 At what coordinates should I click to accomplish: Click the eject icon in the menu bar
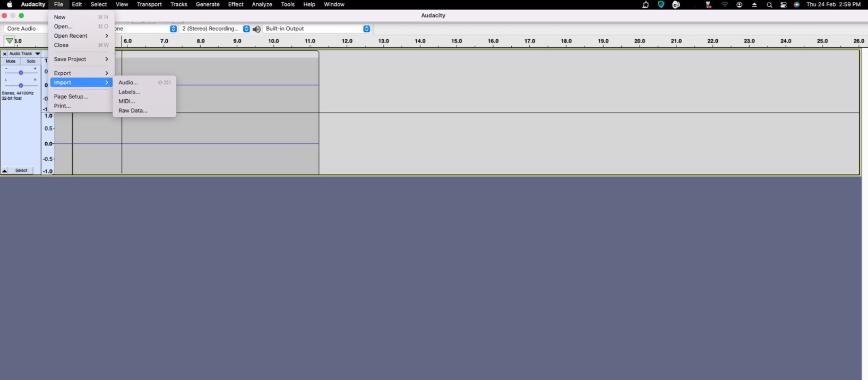click(x=754, y=5)
